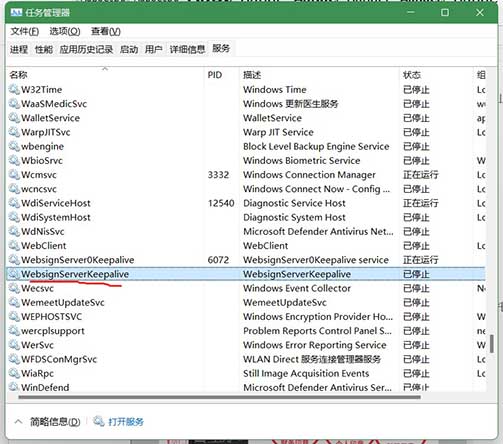This screenshot has height=444, width=503.
Task: Open the 文件(F) menu
Action: click(25, 31)
